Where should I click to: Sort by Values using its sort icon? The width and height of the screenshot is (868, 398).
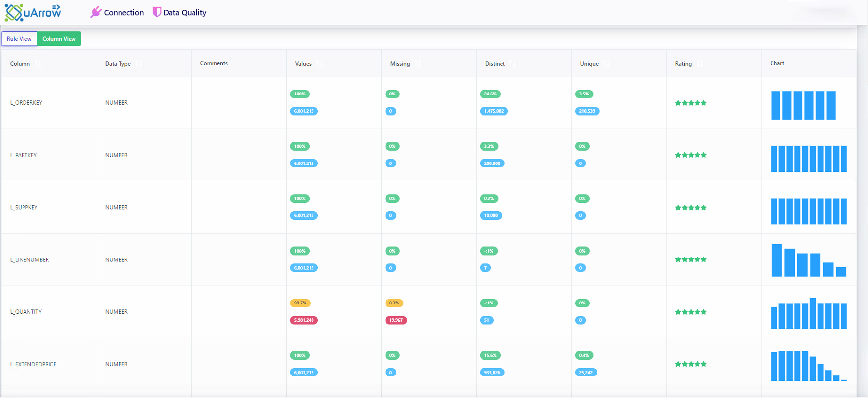click(x=319, y=64)
